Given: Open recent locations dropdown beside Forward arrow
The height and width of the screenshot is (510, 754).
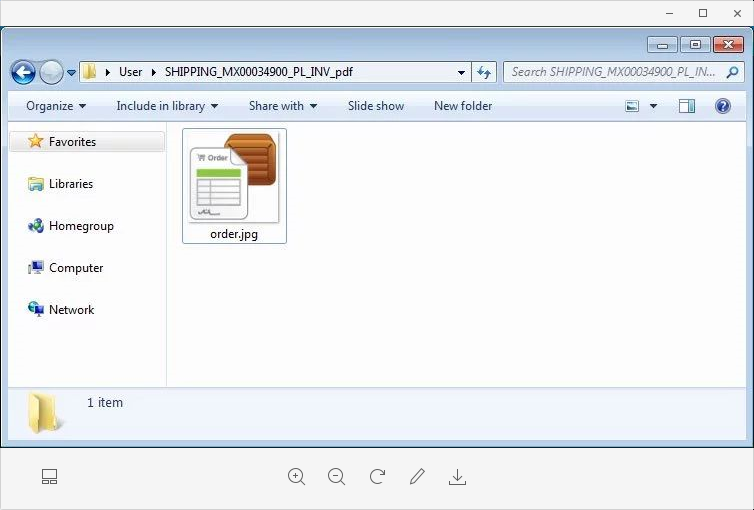Looking at the screenshot, I should point(71,73).
